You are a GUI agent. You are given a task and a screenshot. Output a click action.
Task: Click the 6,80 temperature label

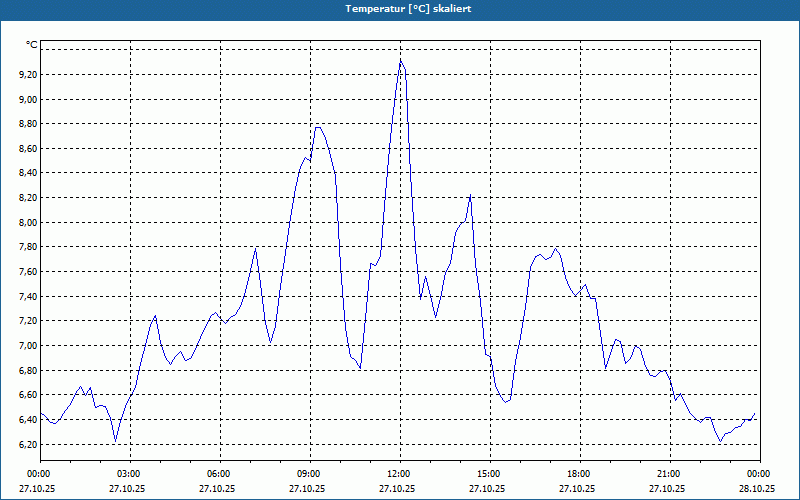pos(29,371)
